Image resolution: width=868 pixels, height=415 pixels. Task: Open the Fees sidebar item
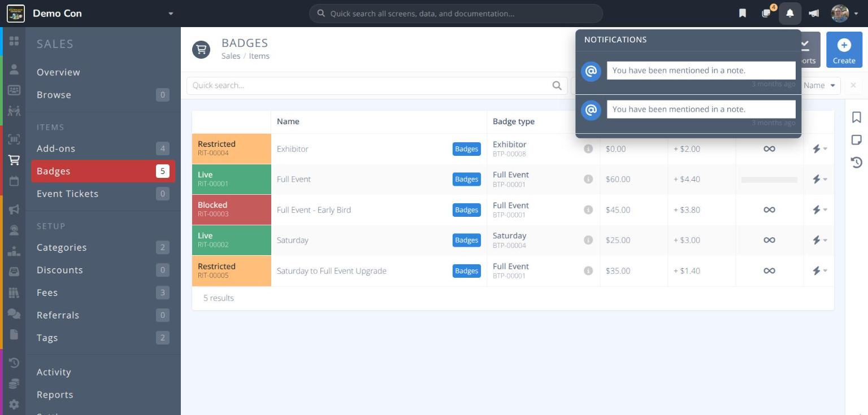[103, 292]
